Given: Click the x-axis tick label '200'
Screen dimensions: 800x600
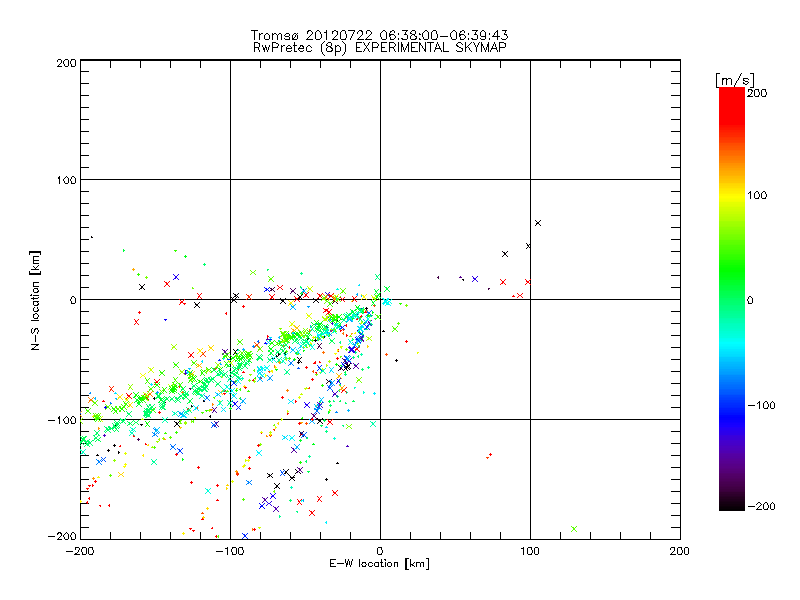Looking at the screenshot, I should coord(680,551).
